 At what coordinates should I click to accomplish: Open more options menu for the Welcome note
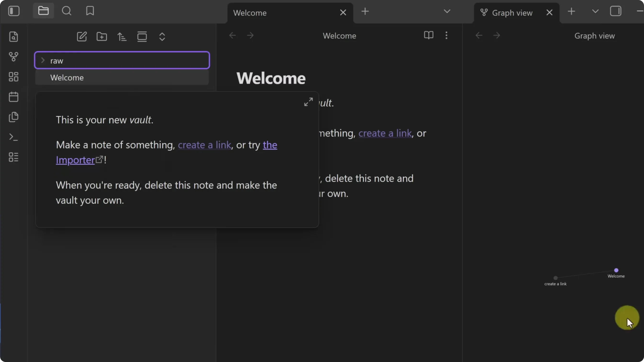pos(446,35)
